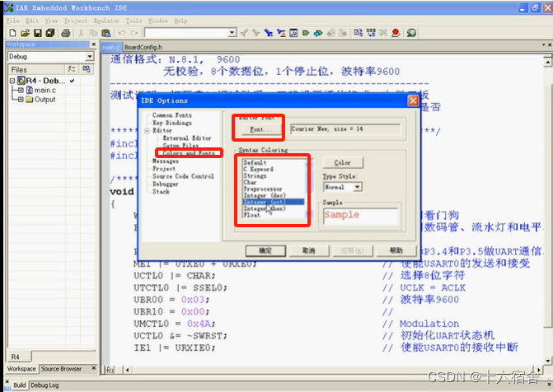
Task: Click the 帮助 help button
Action: click(396, 250)
